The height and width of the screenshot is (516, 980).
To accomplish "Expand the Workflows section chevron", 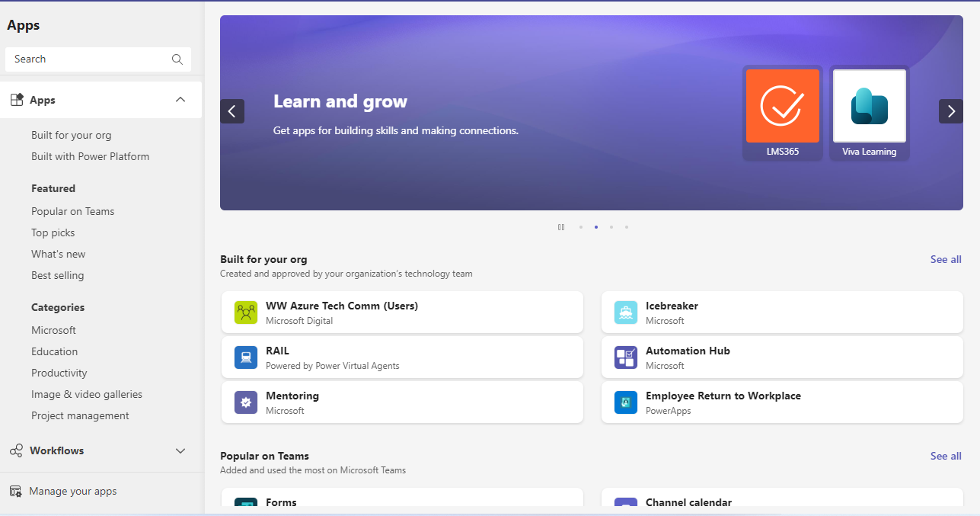I will (180, 450).
